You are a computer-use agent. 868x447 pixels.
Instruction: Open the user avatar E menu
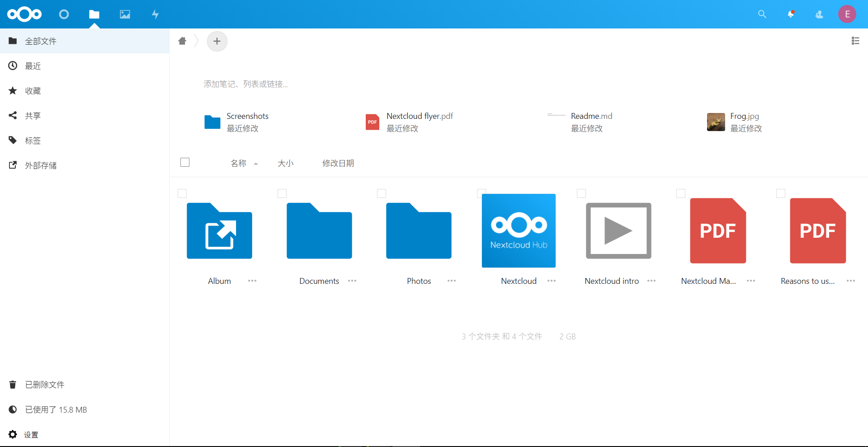tap(847, 14)
